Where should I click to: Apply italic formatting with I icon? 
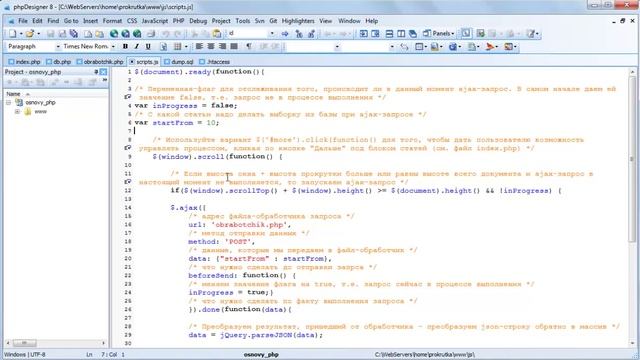[136, 47]
